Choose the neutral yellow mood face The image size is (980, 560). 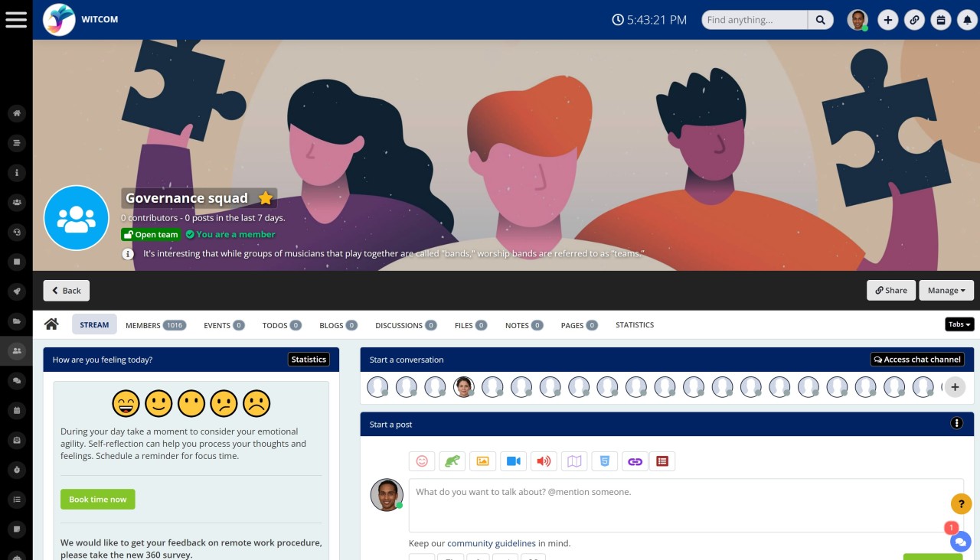tap(191, 402)
